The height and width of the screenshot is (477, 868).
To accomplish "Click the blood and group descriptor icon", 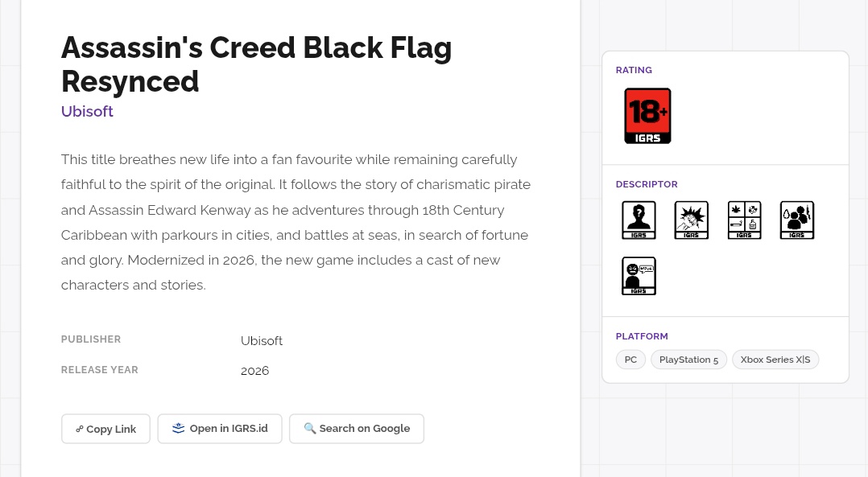I will pyautogui.click(x=797, y=220).
